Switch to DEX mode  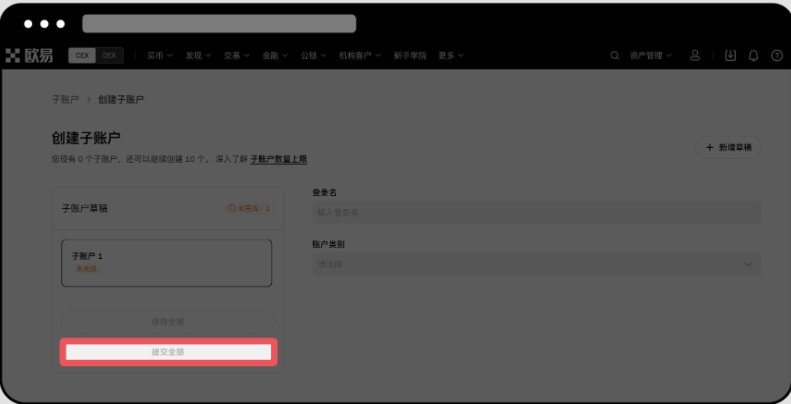click(x=109, y=56)
